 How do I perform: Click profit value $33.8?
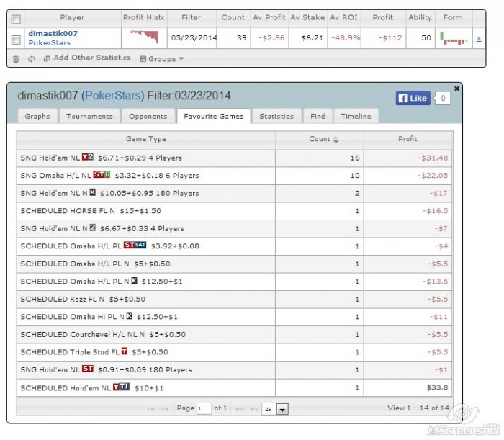(437, 387)
